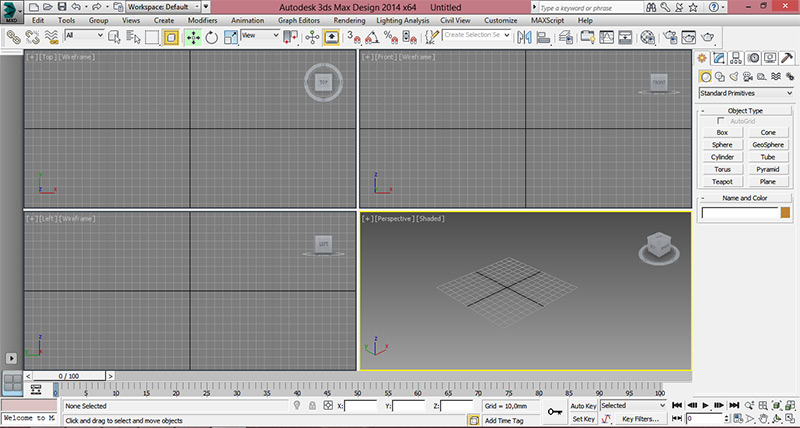The image size is (800, 428).
Task: Click the Sphere primitive button
Action: (722, 145)
